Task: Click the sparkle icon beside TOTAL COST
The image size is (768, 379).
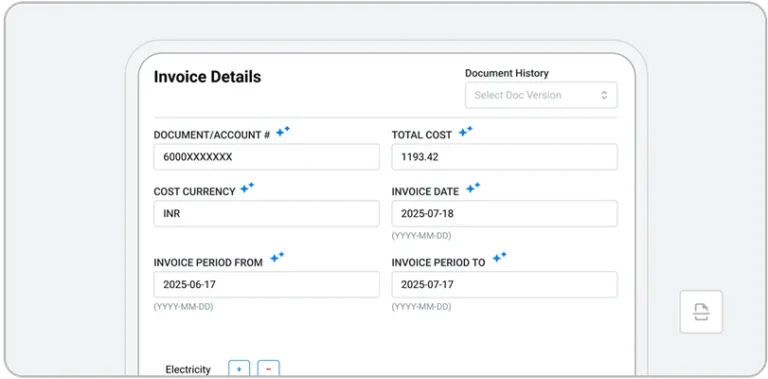Action: [465, 131]
